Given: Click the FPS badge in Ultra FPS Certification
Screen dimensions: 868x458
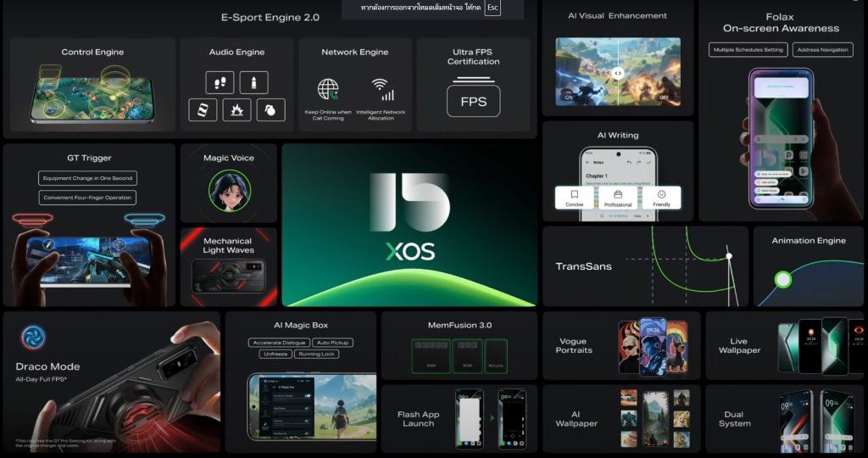Looking at the screenshot, I should [x=473, y=101].
